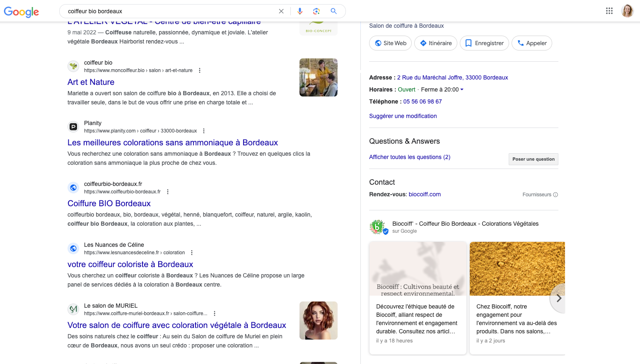Open the Coiffure BIO Bordeaux result
Screen dimensions: 640x364
(x=109, y=203)
